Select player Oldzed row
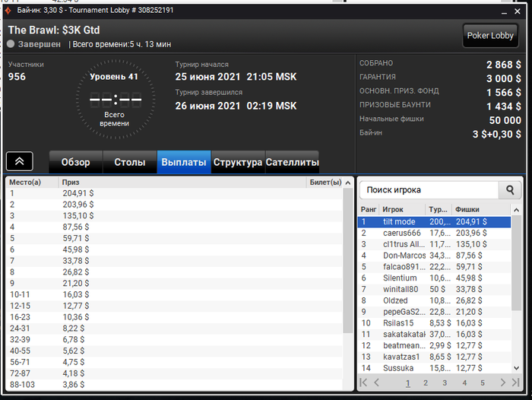This screenshot has height=400, width=532. [434, 300]
